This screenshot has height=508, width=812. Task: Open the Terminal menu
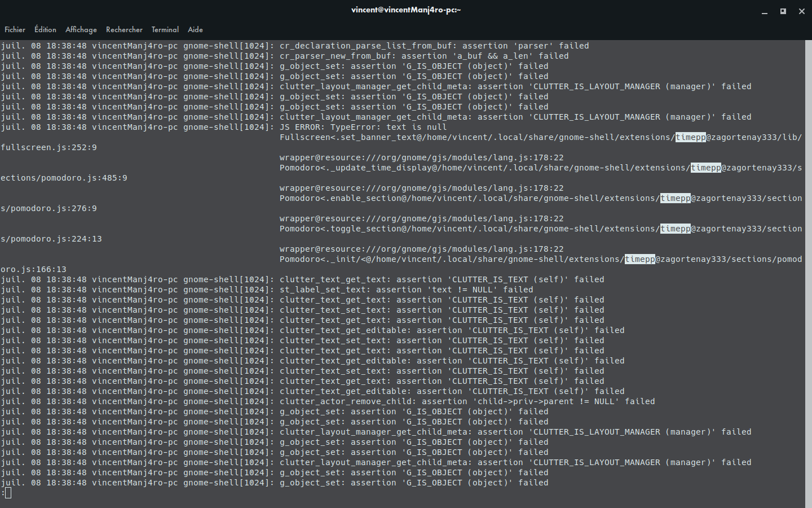point(165,29)
